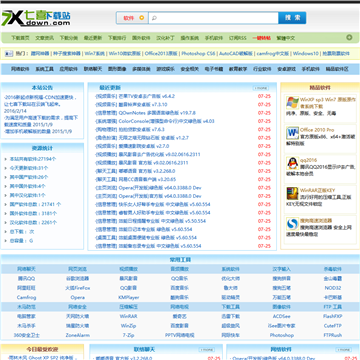Open the red highlighted navigation menu item
360x360 pixels.
coord(261,38)
